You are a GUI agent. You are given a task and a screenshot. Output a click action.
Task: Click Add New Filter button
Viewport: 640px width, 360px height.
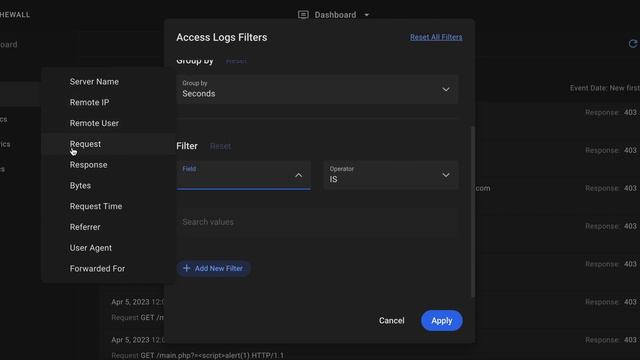point(213,268)
